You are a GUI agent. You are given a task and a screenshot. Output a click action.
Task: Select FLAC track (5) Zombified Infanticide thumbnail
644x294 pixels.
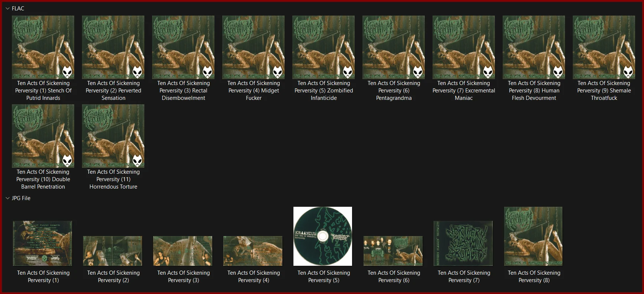pyautogui.click(x=323, y=47)
